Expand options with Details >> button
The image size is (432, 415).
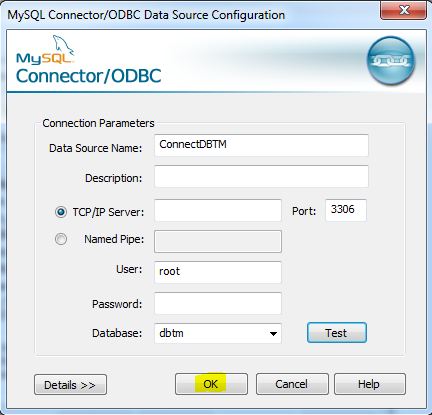pyautogui.click(x=70, y=385)
